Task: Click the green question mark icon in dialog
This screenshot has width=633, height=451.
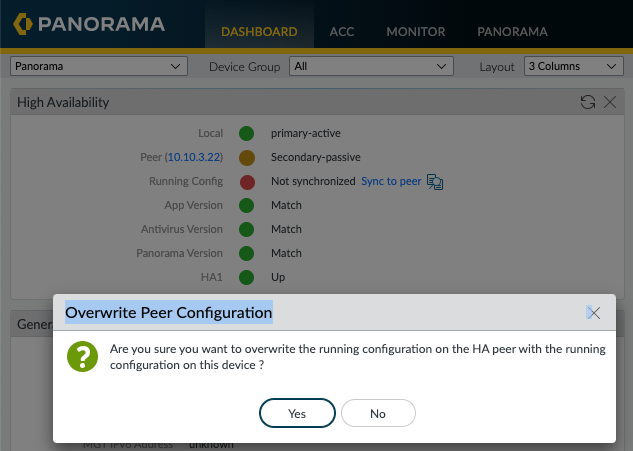Action: click(82, 357)
